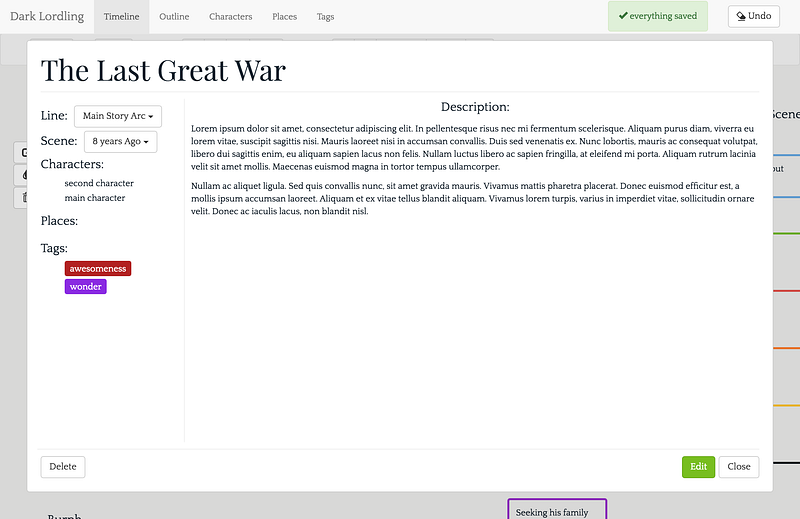Switch to the Outline tab
Screen dimensions: 800x519
point(174,17)
